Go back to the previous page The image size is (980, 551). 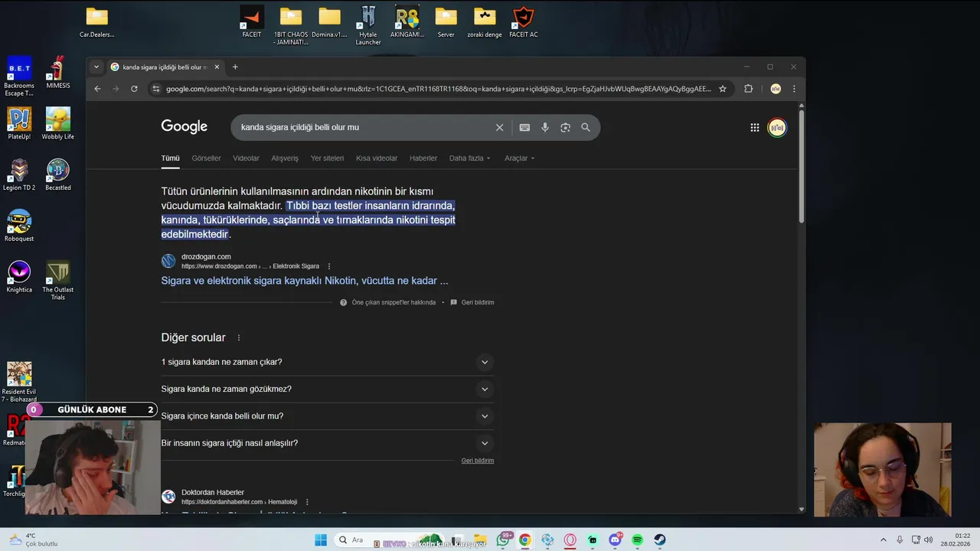97,89
